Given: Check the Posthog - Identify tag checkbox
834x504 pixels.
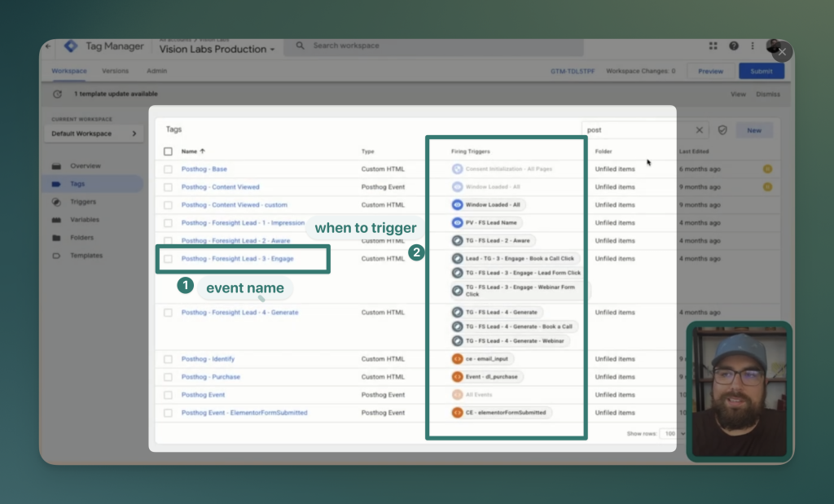Looking at the screenshot, I should [169, 358].
